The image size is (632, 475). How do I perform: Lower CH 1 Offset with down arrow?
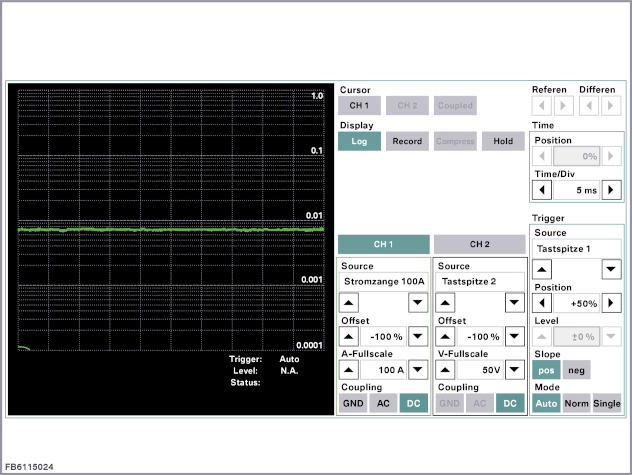click(418, 336)
